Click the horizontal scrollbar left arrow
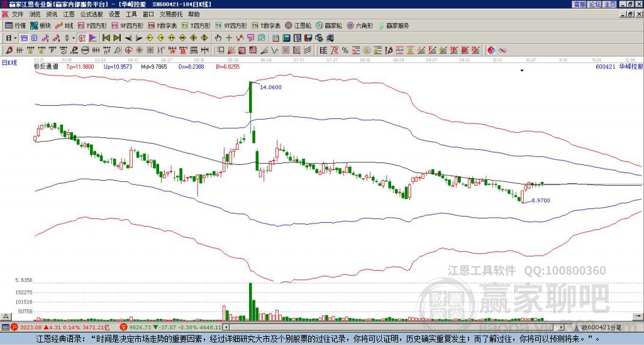The width and height of the screenshot is (644, 345). click(226, 327)
